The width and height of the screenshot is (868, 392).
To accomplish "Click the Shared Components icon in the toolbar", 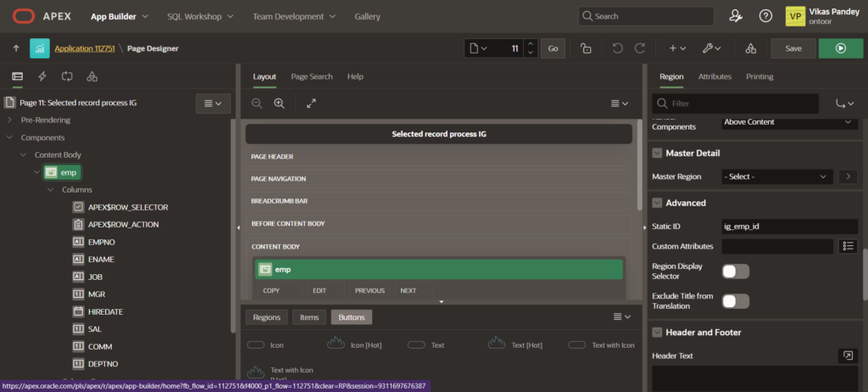I will tap(750, 48).
